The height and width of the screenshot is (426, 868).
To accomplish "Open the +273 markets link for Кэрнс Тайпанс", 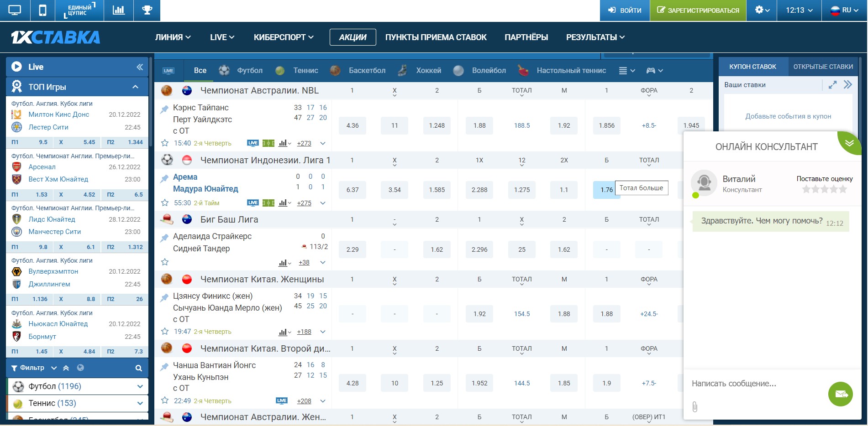I will pos(304,143).
